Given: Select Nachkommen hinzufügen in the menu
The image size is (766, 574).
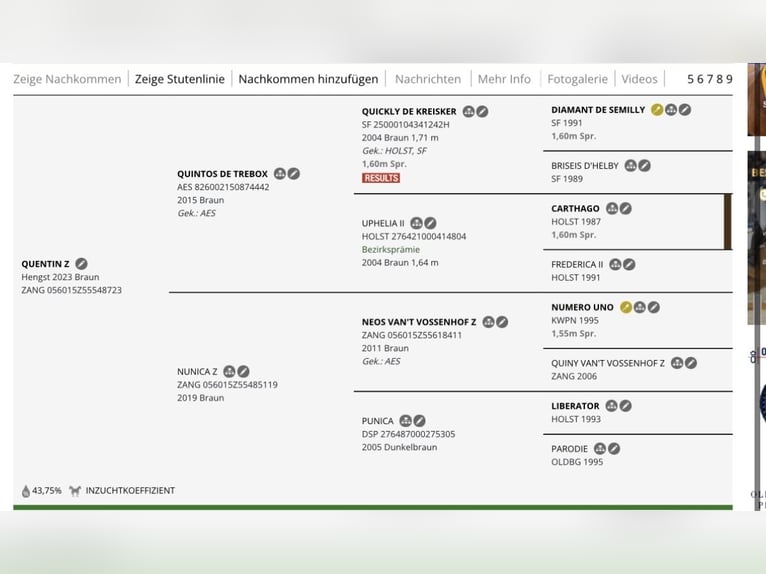Looking at the screenshot, I should 308,79.
